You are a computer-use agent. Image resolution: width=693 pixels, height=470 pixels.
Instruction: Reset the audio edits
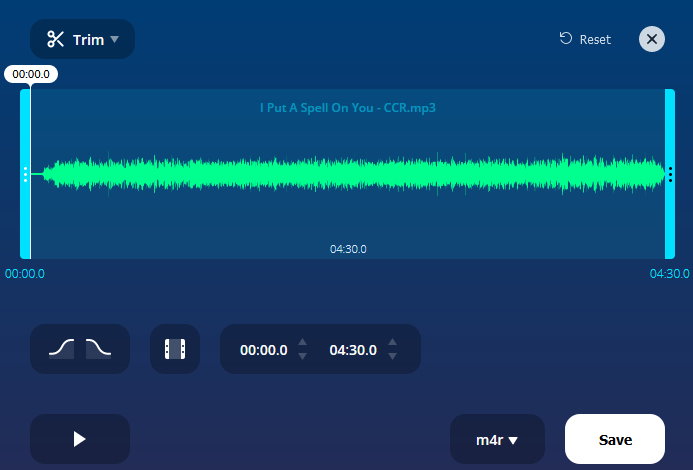point(585,39)
